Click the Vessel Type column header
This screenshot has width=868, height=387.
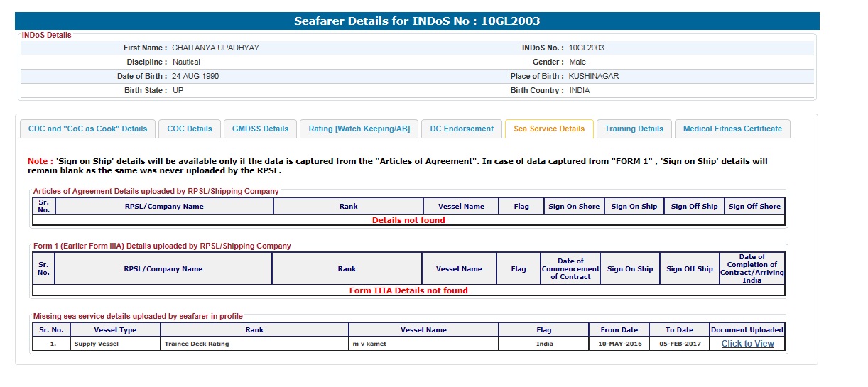(115, 329)
